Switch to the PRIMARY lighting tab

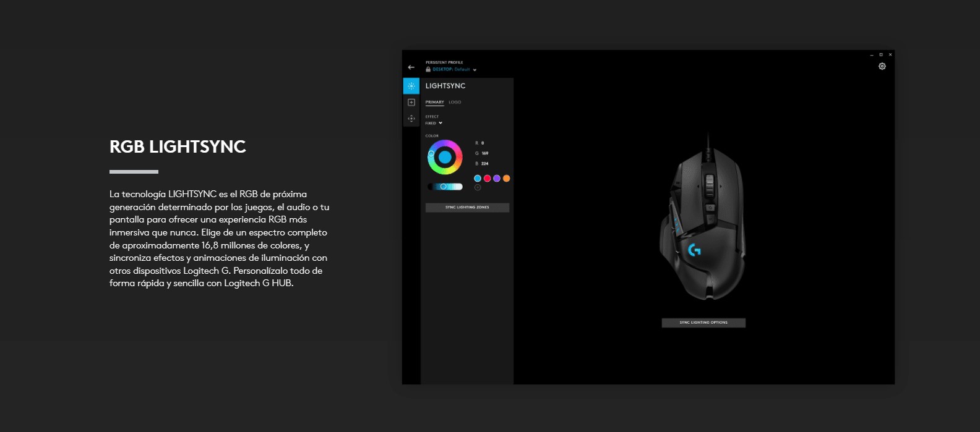(434, 103)
